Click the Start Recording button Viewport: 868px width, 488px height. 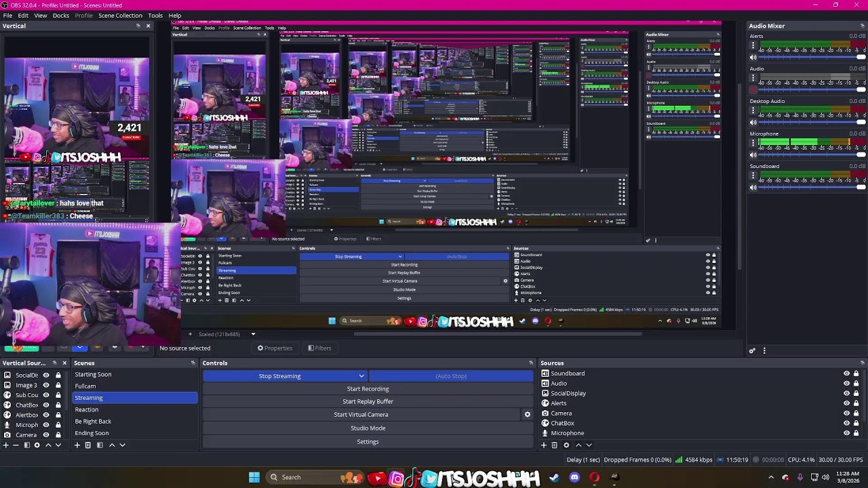(x=368, y=389)
